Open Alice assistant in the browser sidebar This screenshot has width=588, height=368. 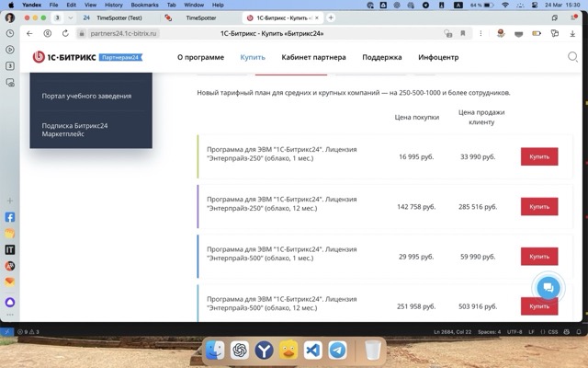(x=10, y=301)
